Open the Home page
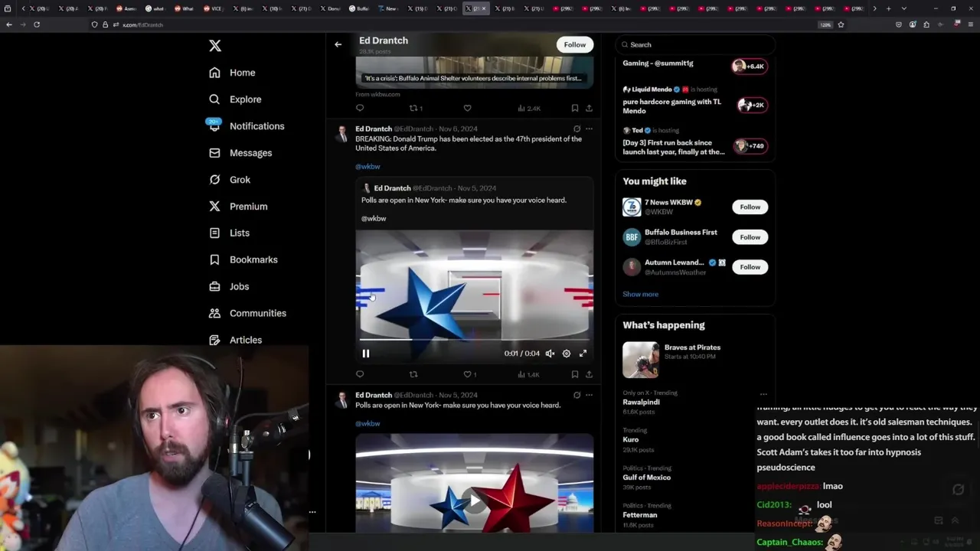Screen dimensions: 980x551 [x=232, y=73]
